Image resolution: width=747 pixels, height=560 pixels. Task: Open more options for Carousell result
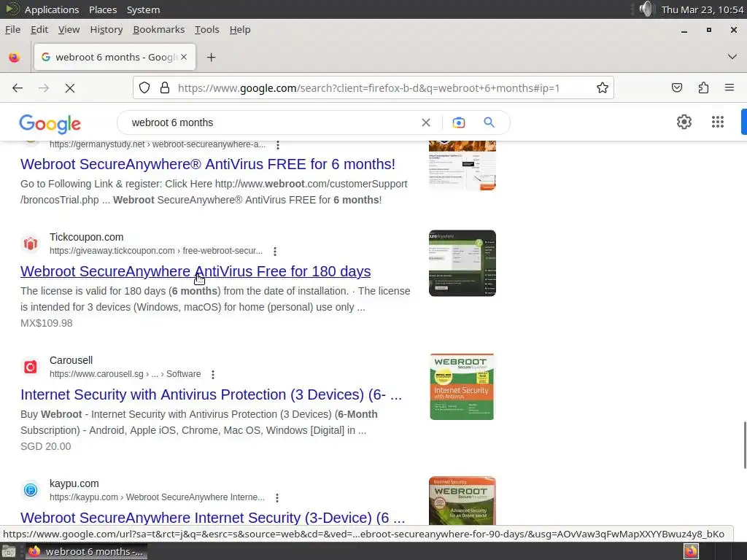[x=213, y=374]
